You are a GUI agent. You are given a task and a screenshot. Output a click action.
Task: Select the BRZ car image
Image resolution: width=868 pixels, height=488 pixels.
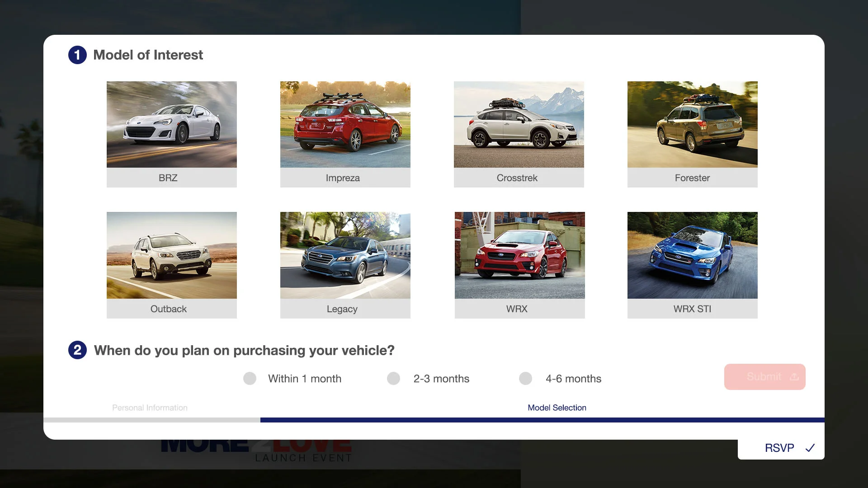(171, 125)
